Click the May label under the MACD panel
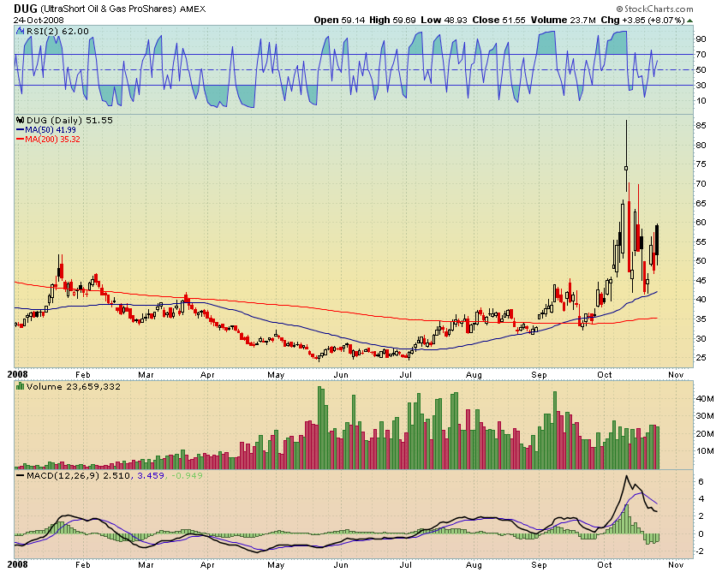Viewport: 728px width, 572px height. pos(276,565)
